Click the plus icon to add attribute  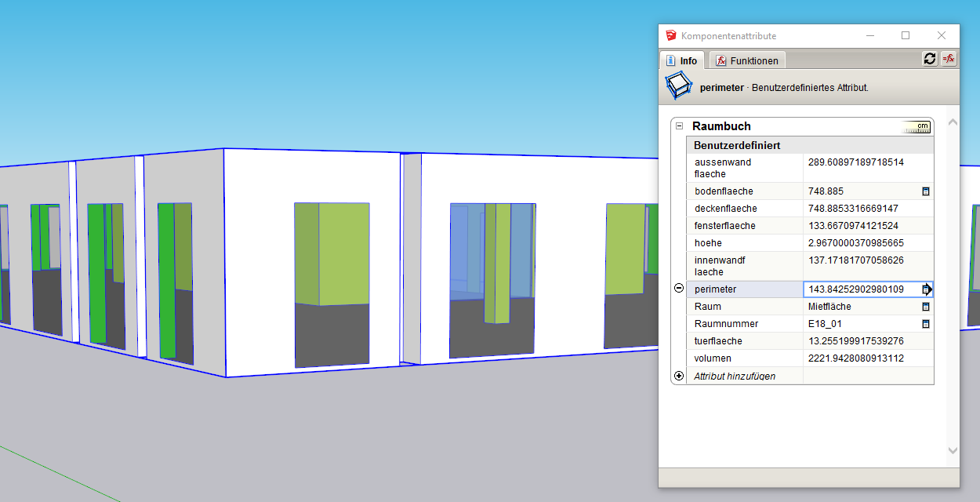[679, 376]
